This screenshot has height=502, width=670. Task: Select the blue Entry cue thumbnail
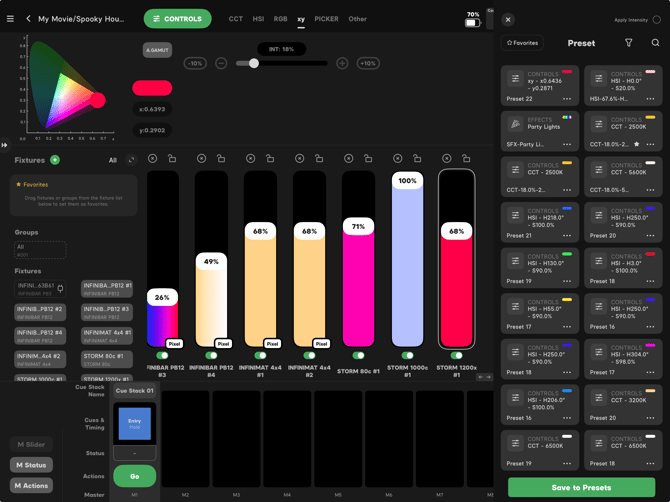pyautogui.click(x=135, y=423)
